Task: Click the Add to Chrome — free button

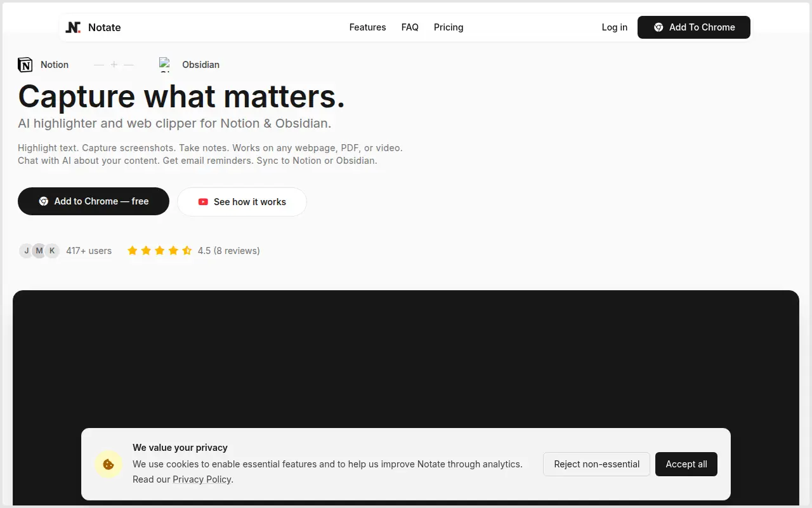Action: coord(93,201)
